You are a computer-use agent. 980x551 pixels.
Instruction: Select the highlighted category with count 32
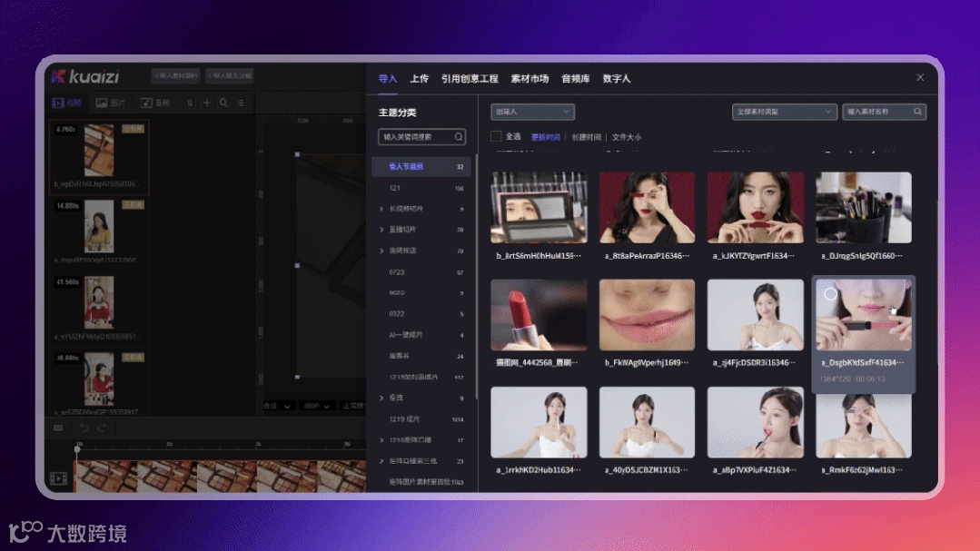point(421,167)
